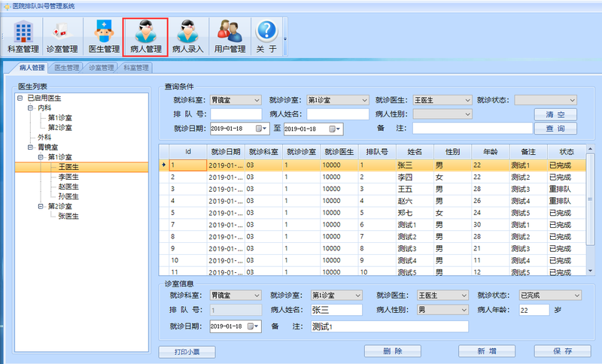This screenshot has width=602, height=364.
Task: Click the toolbar overflow arrow
Action: tap(285, 39)
